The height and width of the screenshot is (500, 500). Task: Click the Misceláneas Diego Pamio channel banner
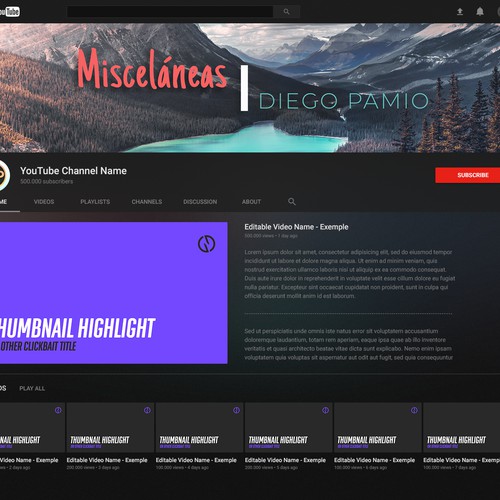250,88
